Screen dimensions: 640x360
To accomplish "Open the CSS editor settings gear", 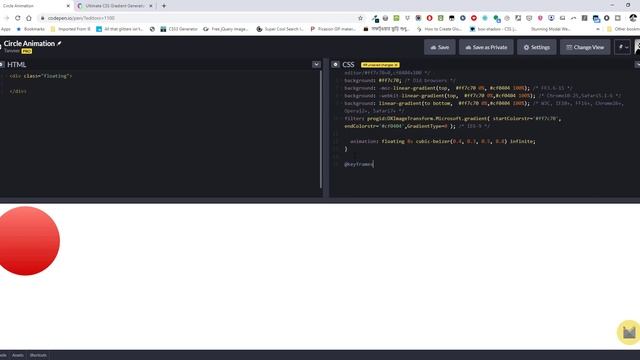I will pyautogui.click(x=335, y=64).
